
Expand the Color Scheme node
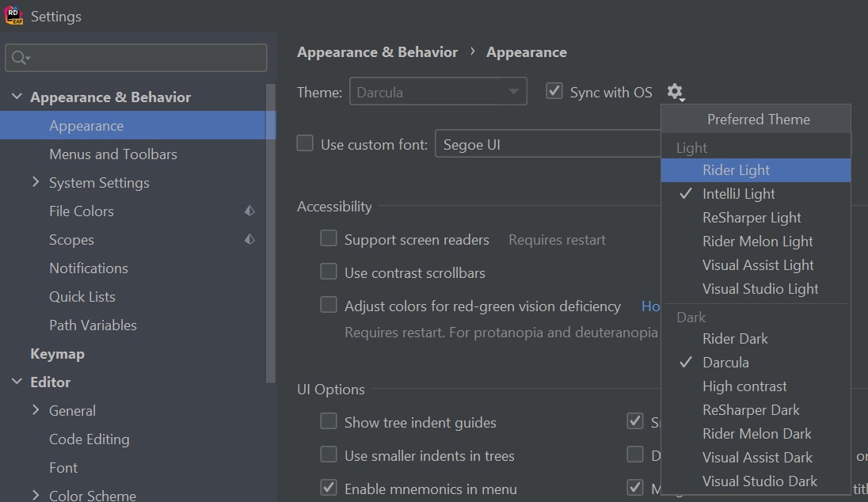click(36, 495)
